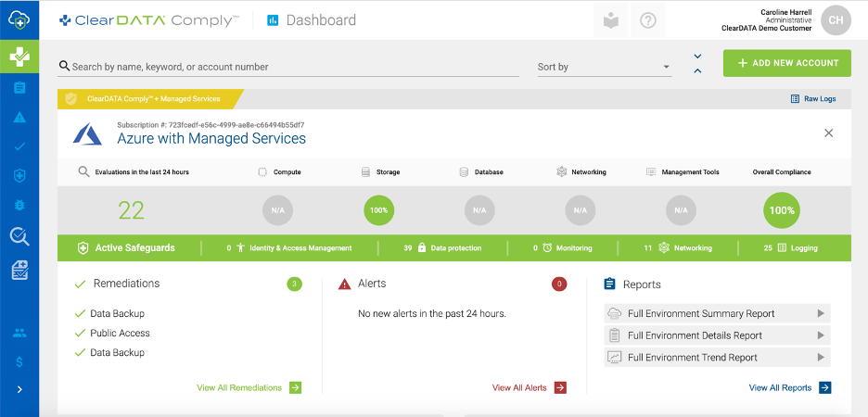Screen dimensions: 868x417
Task: Close the Azure account panel with X
Action: 829,133
